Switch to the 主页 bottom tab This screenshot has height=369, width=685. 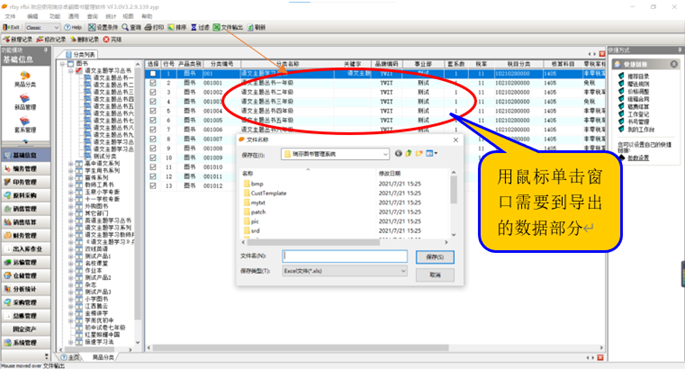coord(70,357)
